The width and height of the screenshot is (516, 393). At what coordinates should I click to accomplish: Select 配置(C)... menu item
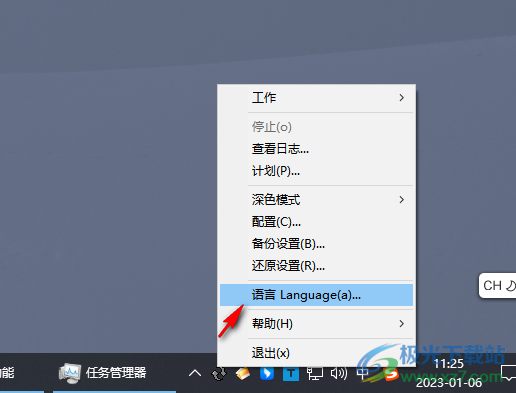tap(316, 222)
